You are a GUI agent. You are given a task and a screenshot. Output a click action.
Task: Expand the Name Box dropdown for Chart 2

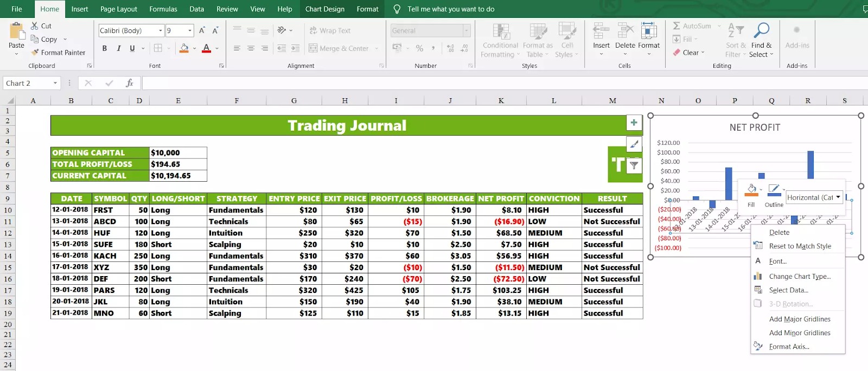click(x=55, y=83)
